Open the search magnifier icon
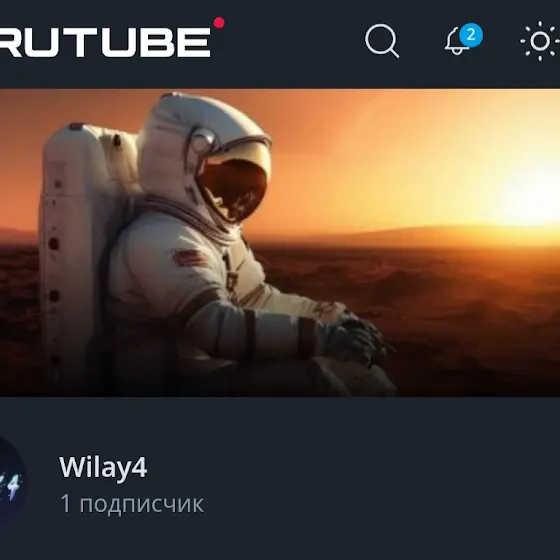 coord(382,41)
